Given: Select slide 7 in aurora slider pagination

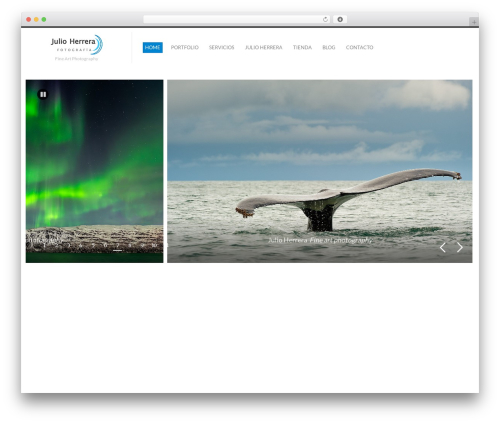Looking at the screenshot, I should [x=117, y=245].
